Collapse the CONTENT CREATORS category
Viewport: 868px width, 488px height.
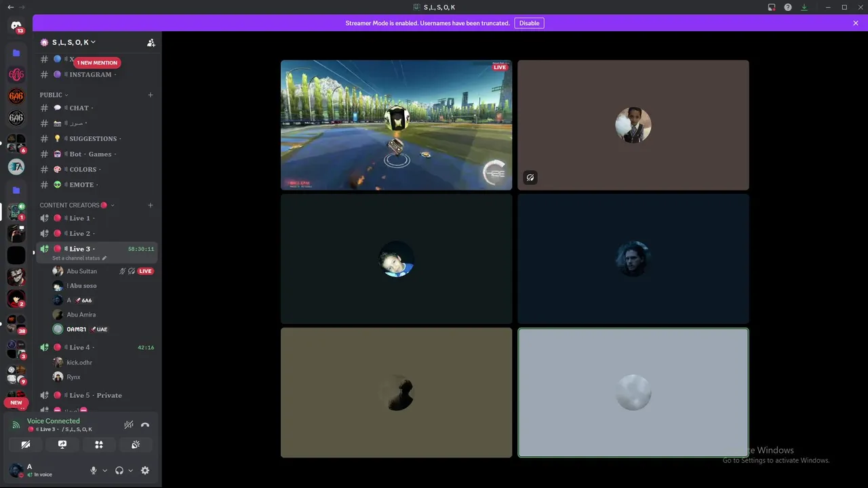point(77,205)
